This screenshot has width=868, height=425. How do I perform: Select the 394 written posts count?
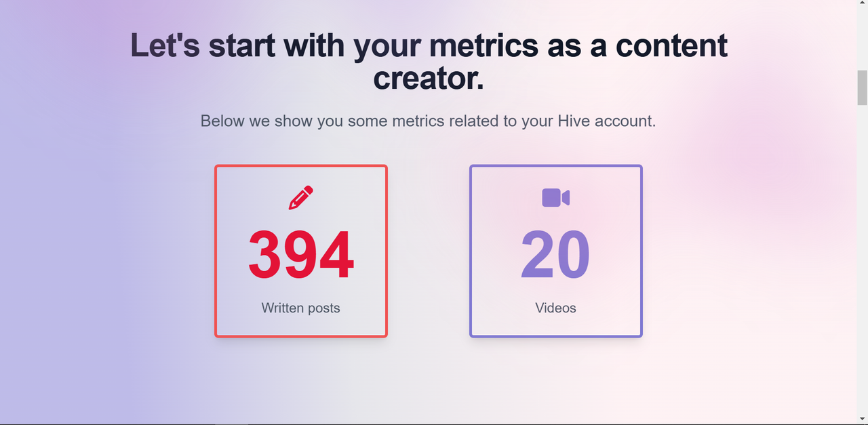301,256
